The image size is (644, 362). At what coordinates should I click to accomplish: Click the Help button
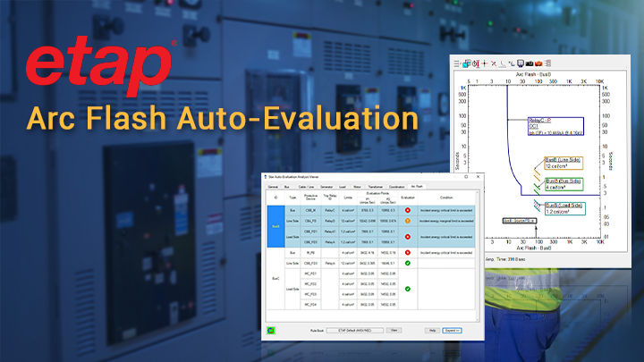[x=432, y=331]
